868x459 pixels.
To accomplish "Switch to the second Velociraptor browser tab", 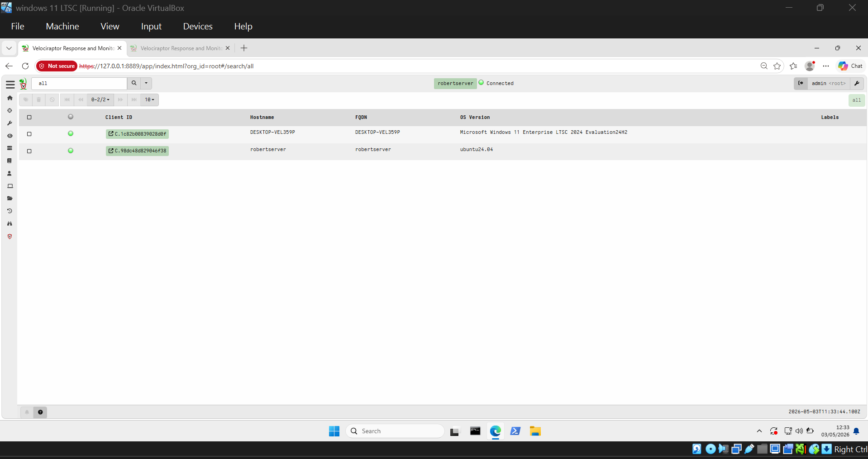I will coord(180,48).
